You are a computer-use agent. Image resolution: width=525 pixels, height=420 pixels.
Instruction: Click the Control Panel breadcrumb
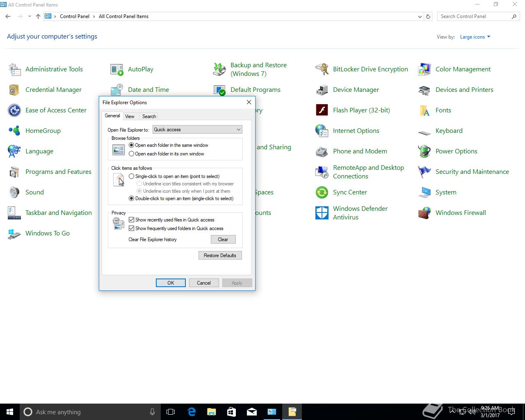(x=75, y=16)
